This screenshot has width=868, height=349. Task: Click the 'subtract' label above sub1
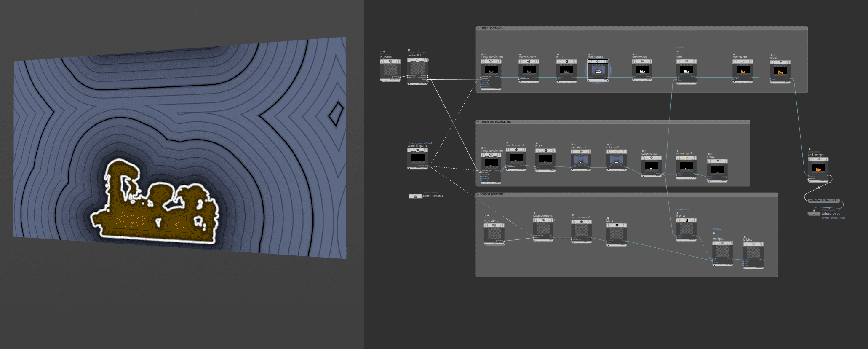[681, 48]
